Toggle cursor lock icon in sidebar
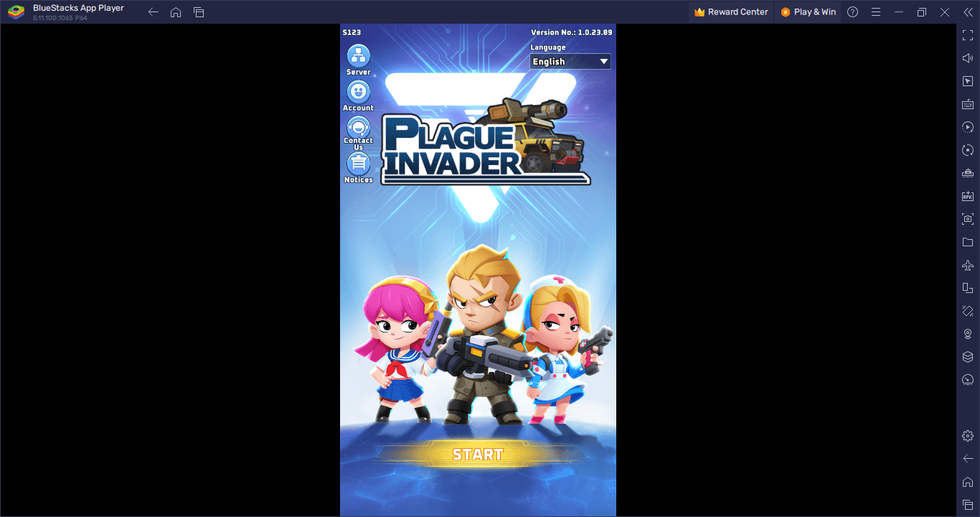 tap(968, 81)
